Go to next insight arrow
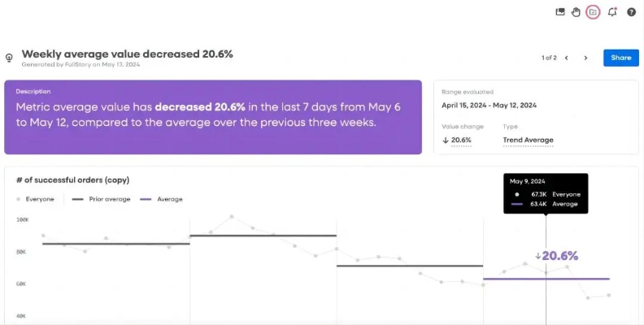 [x=585, y=58]
